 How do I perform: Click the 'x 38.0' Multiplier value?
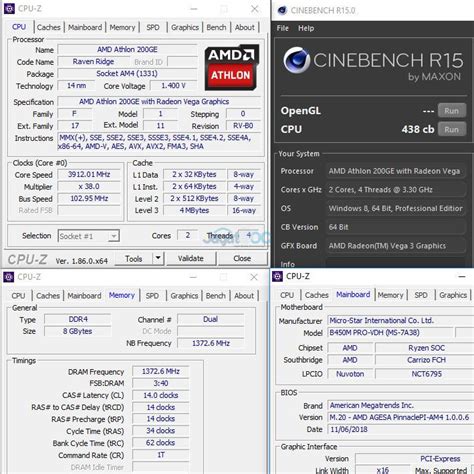(x=89, y=186)
